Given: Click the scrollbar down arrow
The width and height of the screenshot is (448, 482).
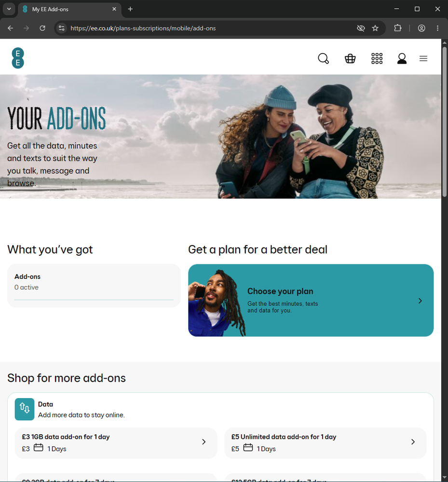Looking at the screenshot, I should (445, 477).
